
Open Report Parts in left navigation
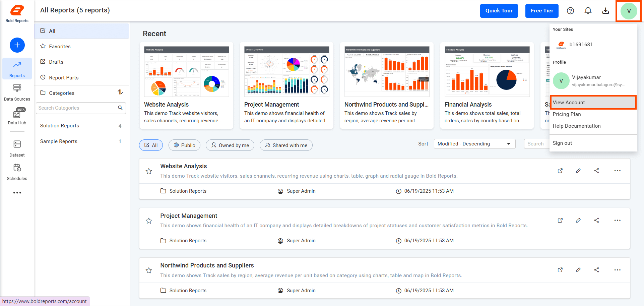(x=82, y=77)
